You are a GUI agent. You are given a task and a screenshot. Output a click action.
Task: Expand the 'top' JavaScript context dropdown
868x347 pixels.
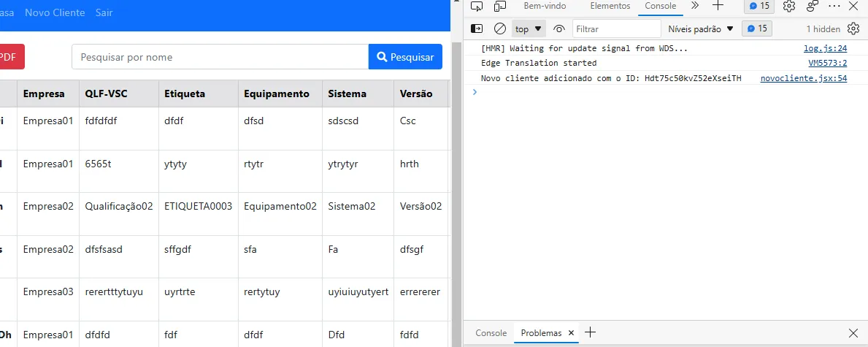coord(529,28)
